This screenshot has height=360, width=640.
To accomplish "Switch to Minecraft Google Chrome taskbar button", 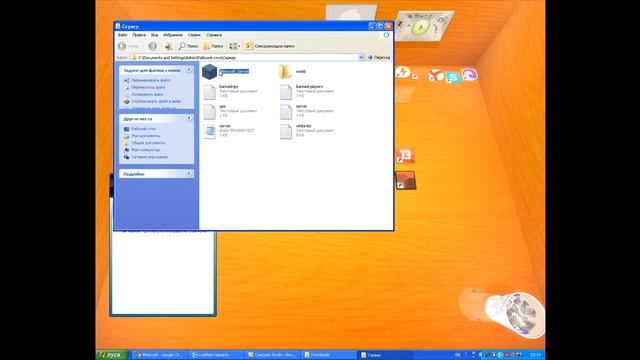I will (x=159, y=355).
